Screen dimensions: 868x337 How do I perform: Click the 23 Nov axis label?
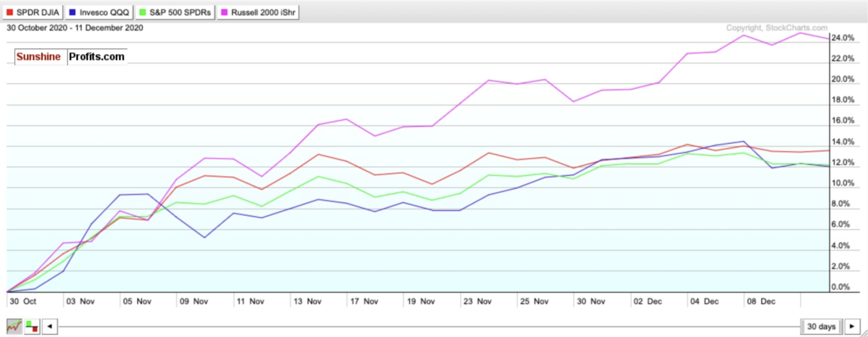click(478, 301)
